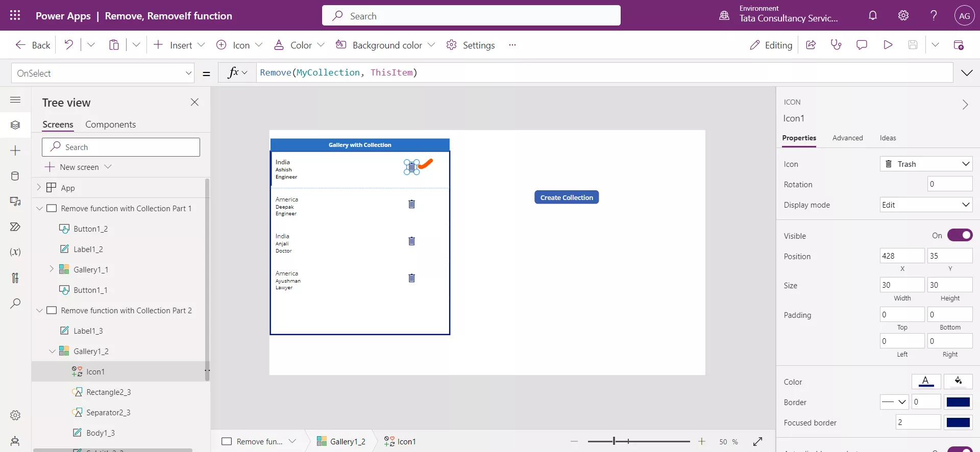Click fit-to-window expand icon
Viewport: 980px width, 452px height.
757,441
